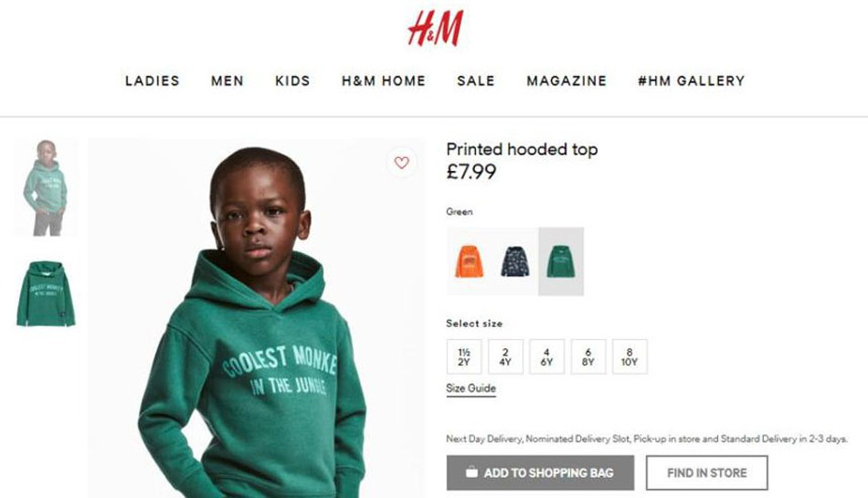Click Add to Shopping Bag button
Image resolution: width=868 pixels, height=498 pixels.
click(x=540, y=472)
